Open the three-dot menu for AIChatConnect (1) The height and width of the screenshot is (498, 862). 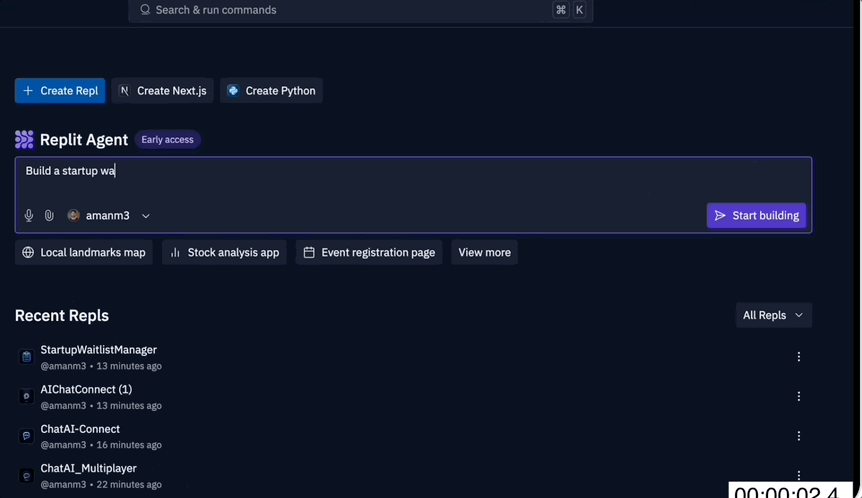pos(799,396)
